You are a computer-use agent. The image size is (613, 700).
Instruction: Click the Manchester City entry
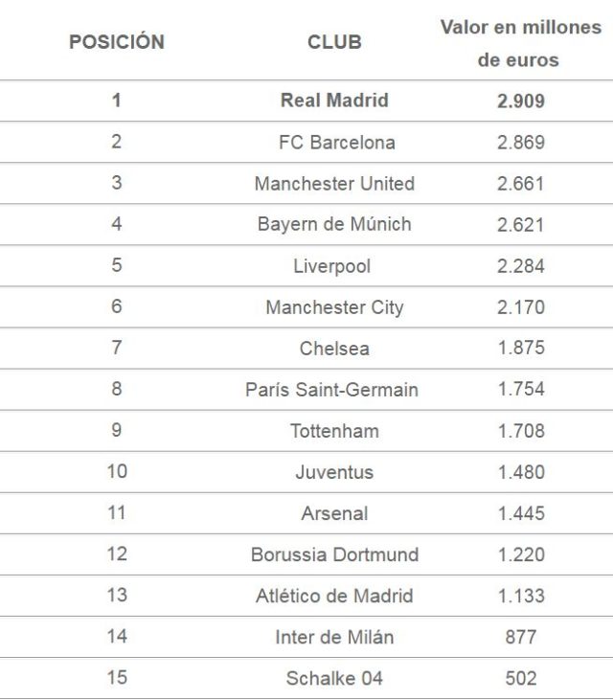(334, 307)
